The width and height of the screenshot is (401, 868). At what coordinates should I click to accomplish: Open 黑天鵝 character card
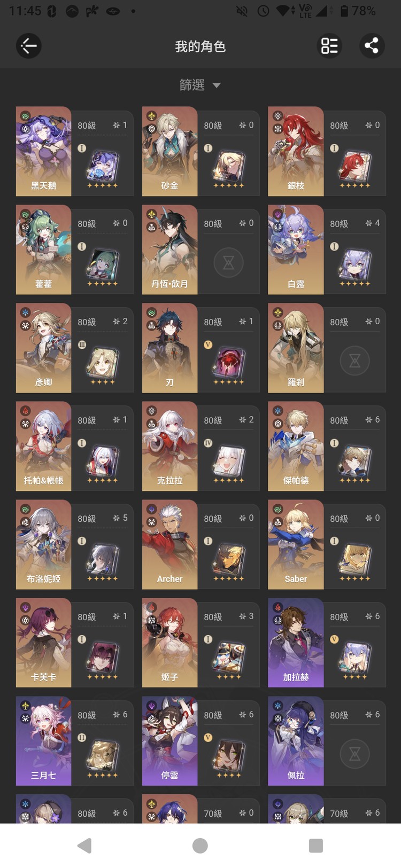[75, 151]
